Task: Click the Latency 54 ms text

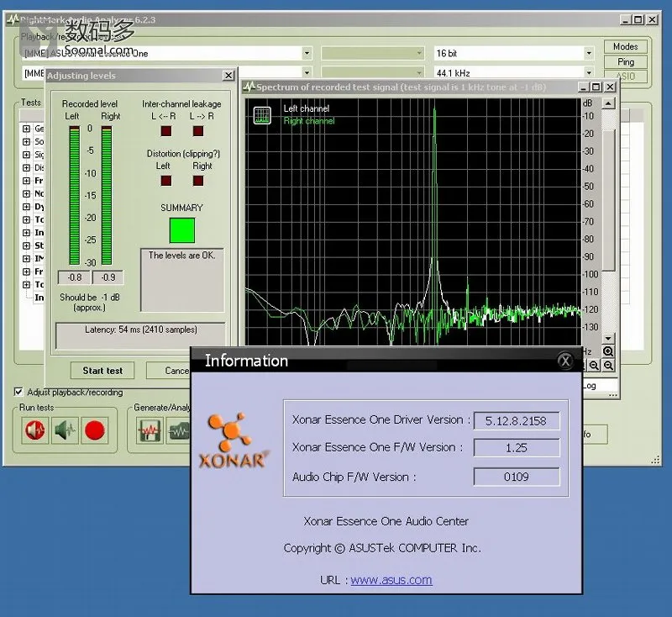Action: (140, 330)
